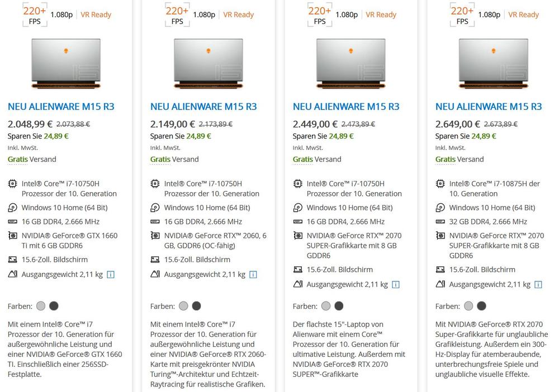The height and width of the screenshot is (392, 559).
Task: Click processor icon on the 2.048,99 € laptop
Action: tap(13, 184)
